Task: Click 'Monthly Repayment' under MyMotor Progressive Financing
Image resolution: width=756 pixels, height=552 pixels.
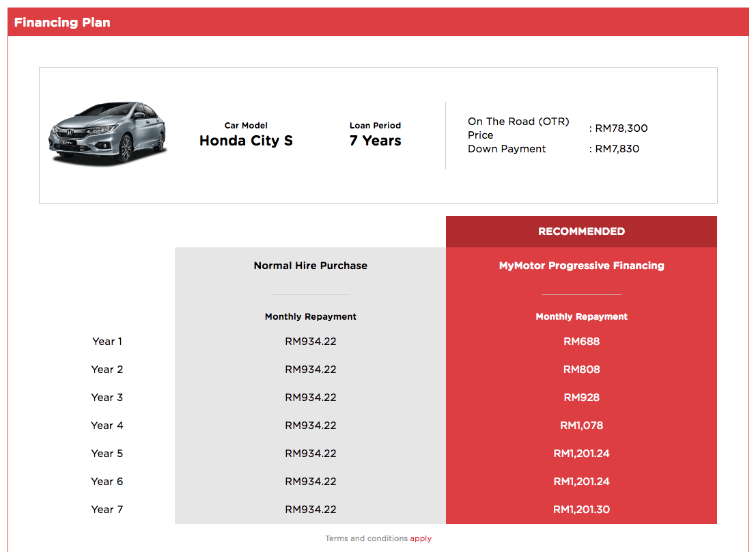Action: (x=581, y=316)
